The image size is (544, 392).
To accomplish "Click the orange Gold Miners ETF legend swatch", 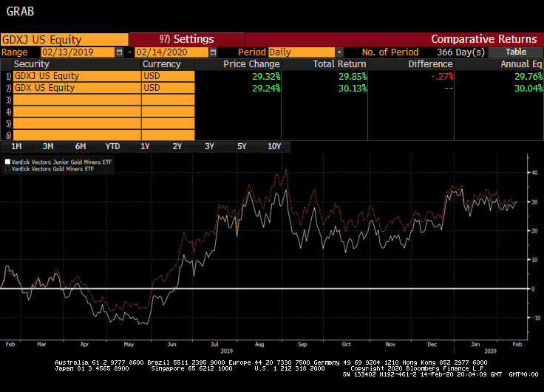I will click(7, 169).
